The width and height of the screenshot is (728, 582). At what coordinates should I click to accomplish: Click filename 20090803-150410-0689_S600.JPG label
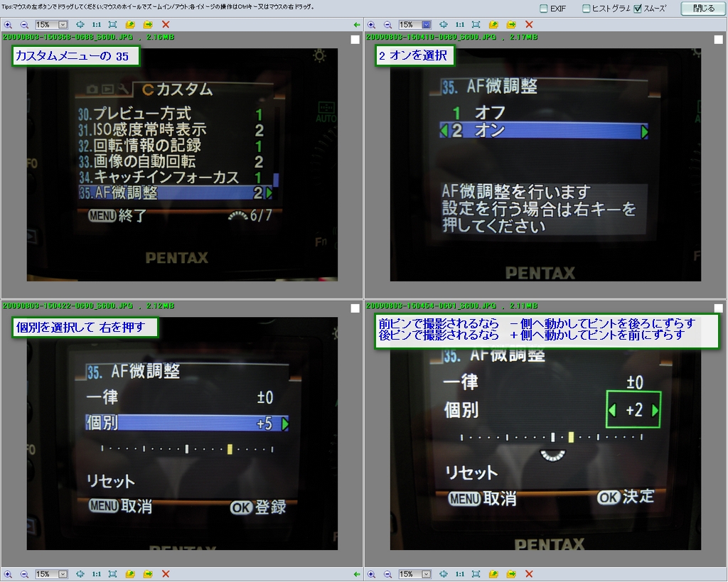(432, 37)
